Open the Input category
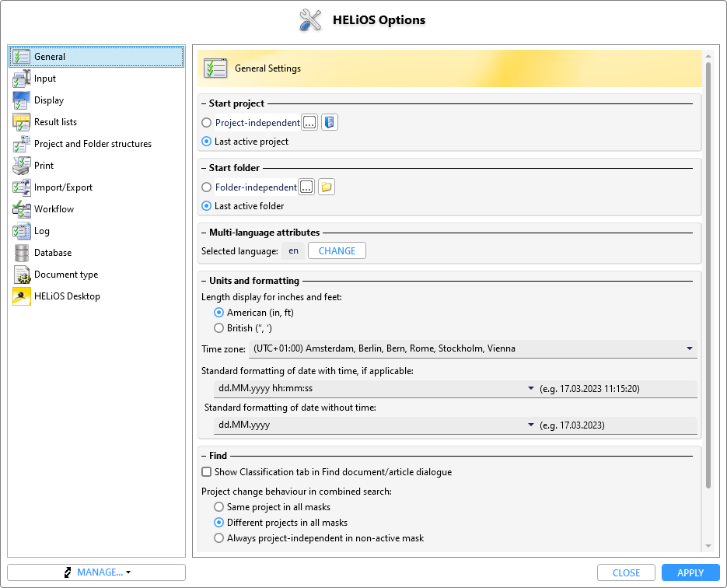The image size is (727, 588). click(x=96, y=79)
